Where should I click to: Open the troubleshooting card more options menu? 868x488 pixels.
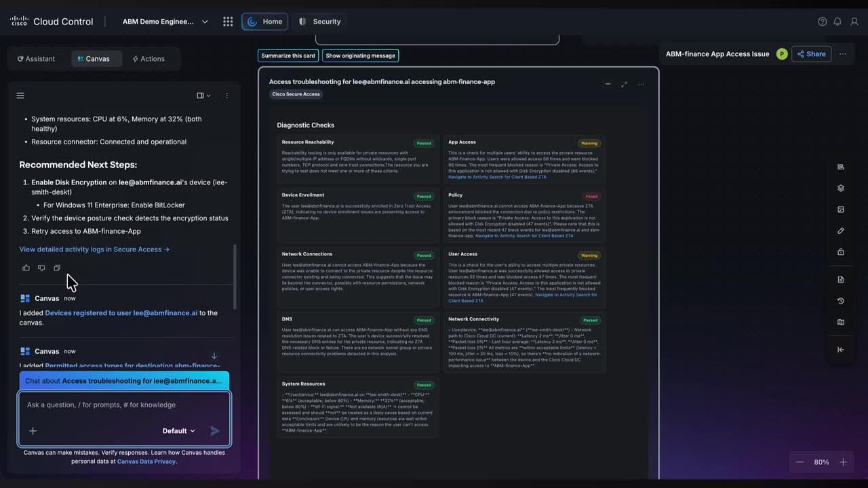(641, 84)
